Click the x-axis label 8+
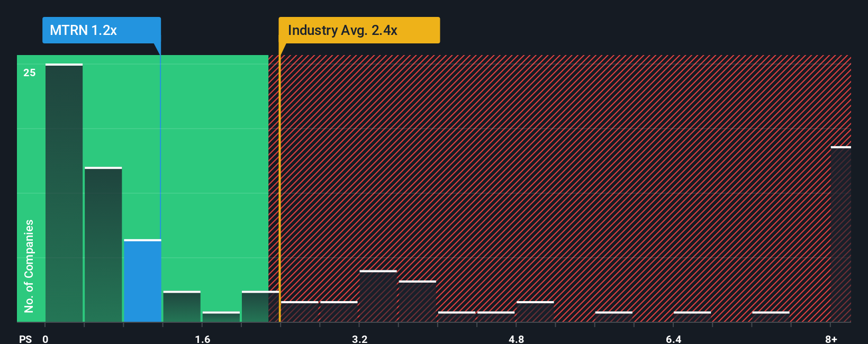 coord(831,339)
